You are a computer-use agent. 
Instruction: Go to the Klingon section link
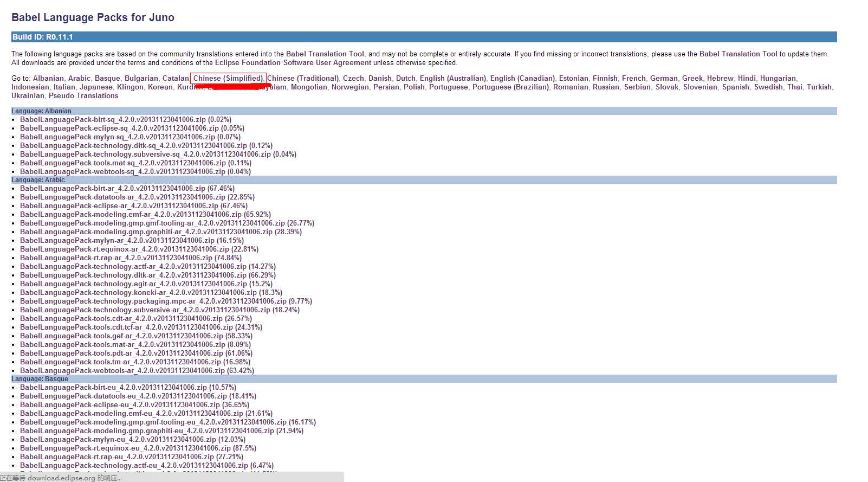point(130,87)
